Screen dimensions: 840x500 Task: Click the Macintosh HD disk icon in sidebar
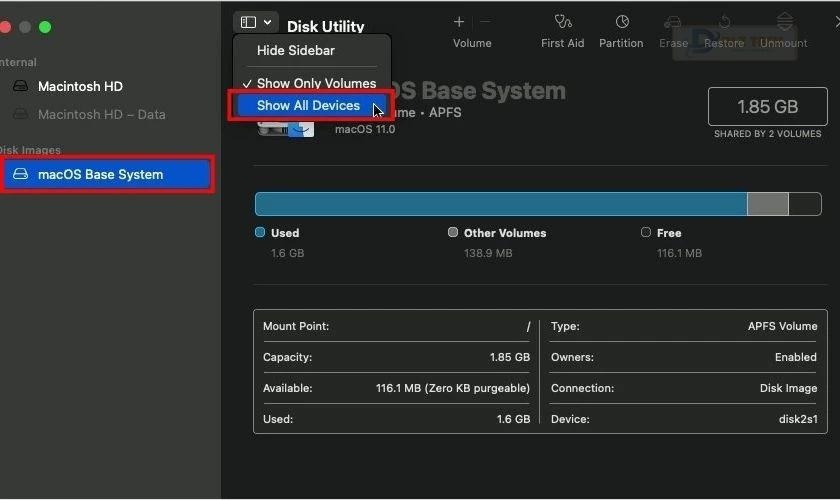point(20,87)
